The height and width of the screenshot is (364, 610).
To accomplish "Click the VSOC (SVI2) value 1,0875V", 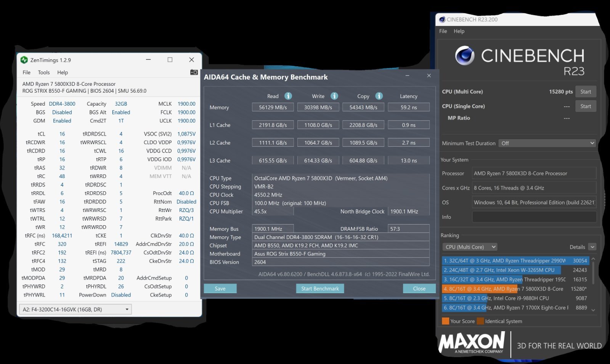I will (186, 134).
